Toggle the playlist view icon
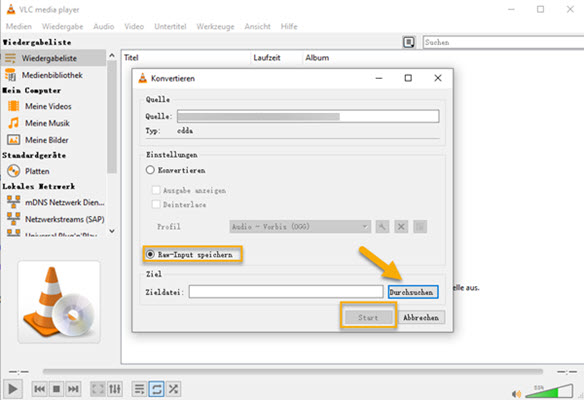The image size is (584, 400). (139, 389)
